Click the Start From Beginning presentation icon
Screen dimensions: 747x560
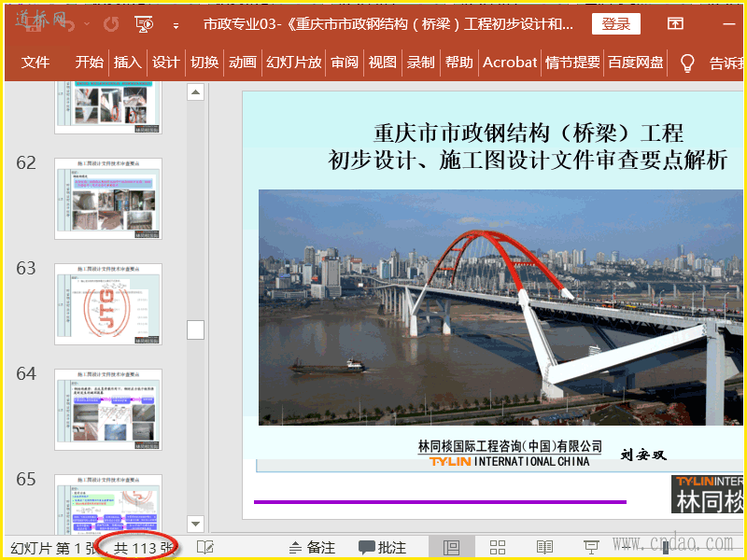point(145,24)
